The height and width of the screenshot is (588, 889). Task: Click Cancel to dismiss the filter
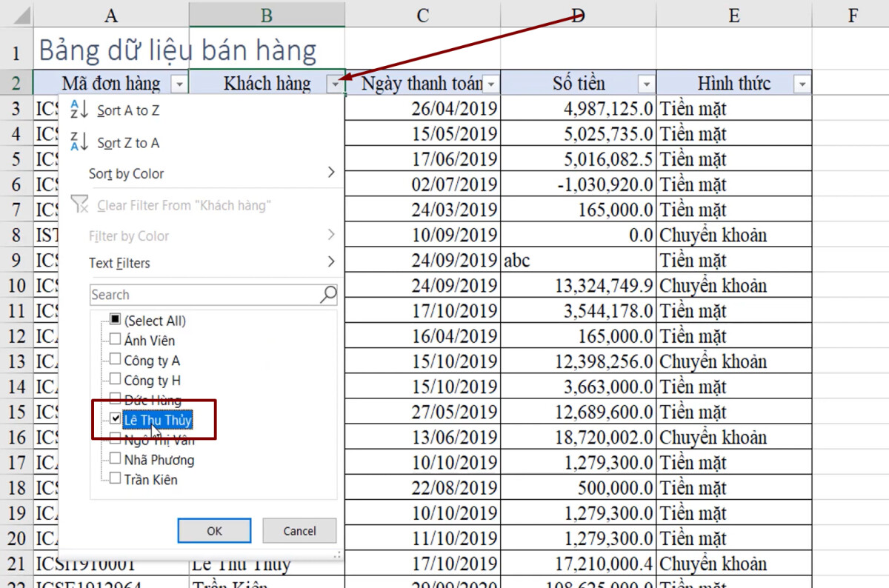pyautogui.click(x=299, y=530)
